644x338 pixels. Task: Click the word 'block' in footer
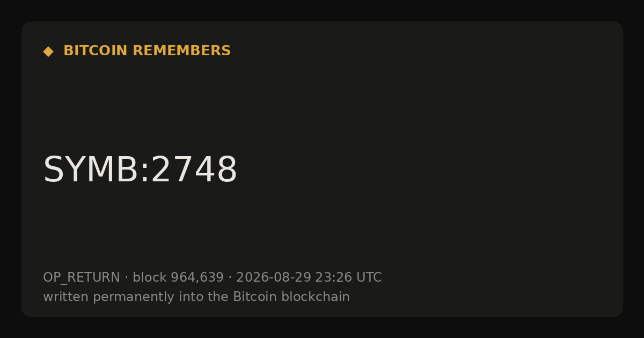[150, 278]
